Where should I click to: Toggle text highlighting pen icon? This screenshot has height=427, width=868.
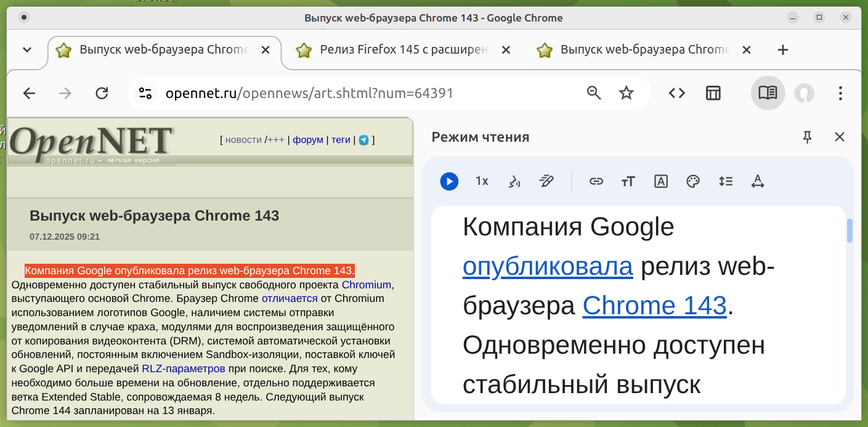(x=546, y=181)
